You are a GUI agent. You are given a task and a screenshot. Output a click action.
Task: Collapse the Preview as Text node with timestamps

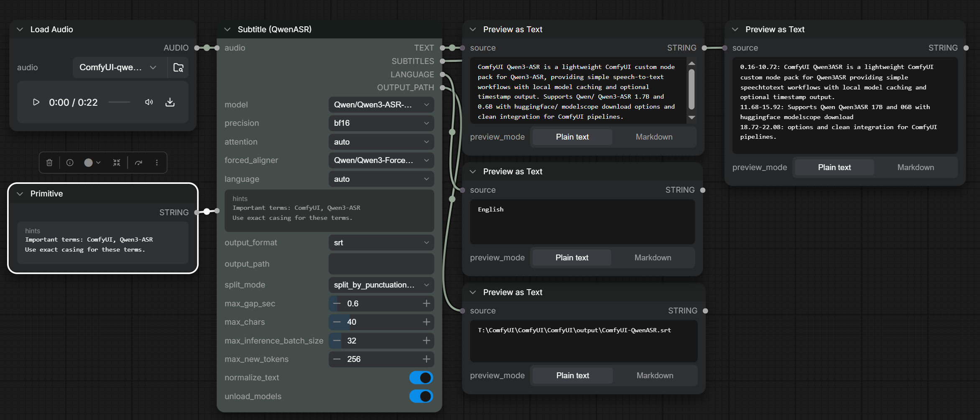tap(735, 30)
